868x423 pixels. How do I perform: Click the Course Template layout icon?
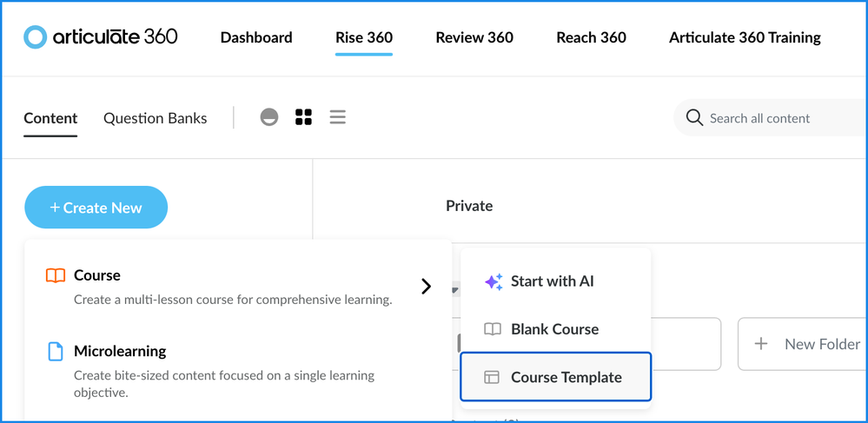[492, 377]
